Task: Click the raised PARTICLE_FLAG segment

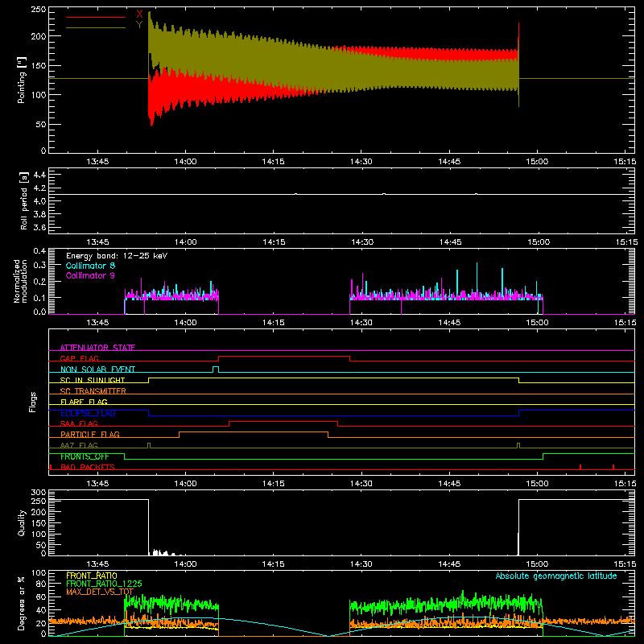Action: [254, 432]
